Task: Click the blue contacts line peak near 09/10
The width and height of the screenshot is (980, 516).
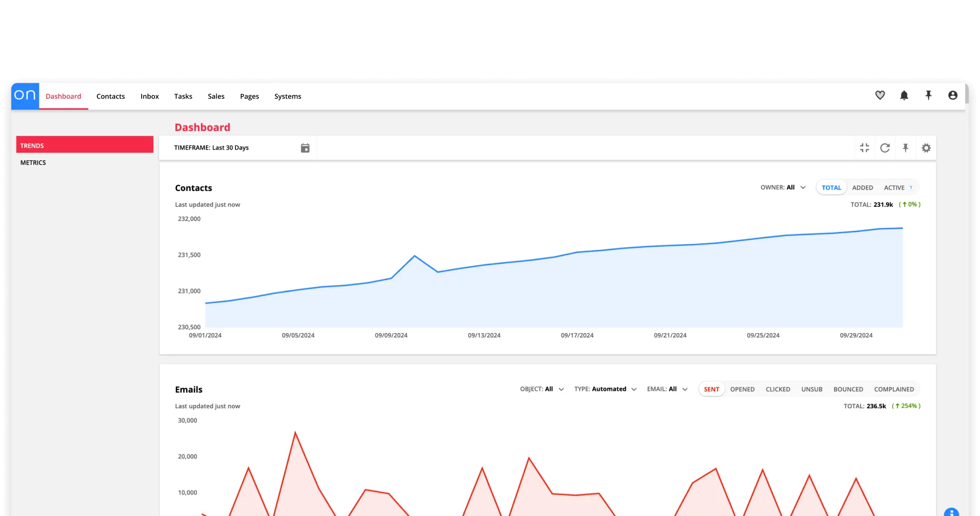Action: pyautogui.click(x=414, y=256)
